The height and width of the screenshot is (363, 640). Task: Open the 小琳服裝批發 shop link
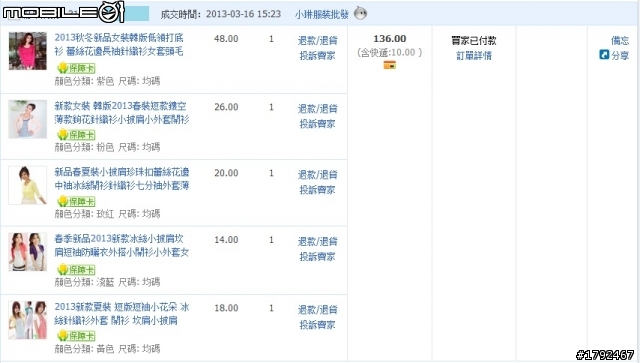322,14
